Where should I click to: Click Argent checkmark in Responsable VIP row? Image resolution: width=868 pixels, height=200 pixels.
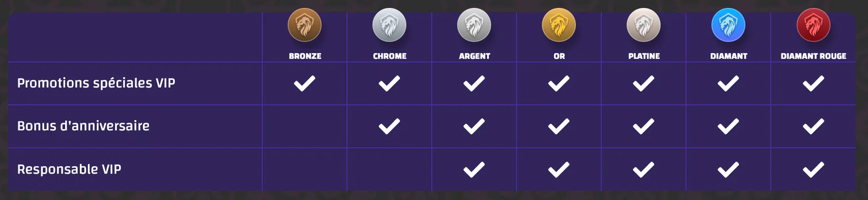click(x=474, y=170)
